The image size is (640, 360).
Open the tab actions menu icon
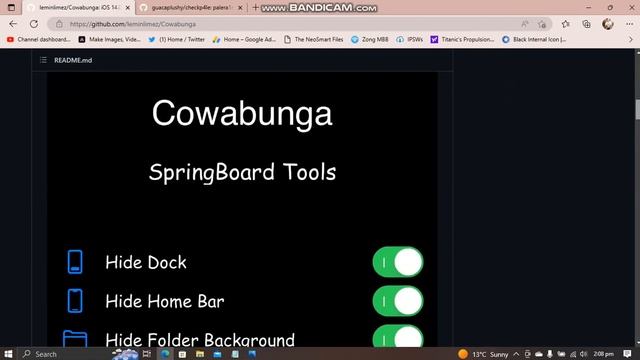coord(11,7)
